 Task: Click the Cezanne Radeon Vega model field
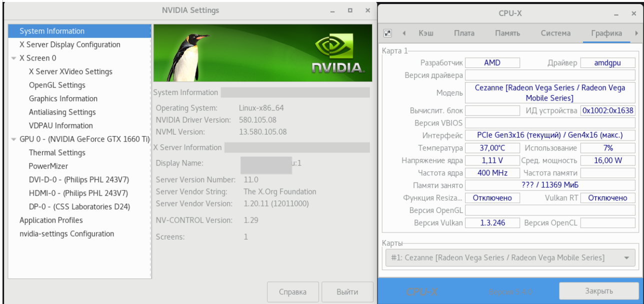tap(550, 93)
